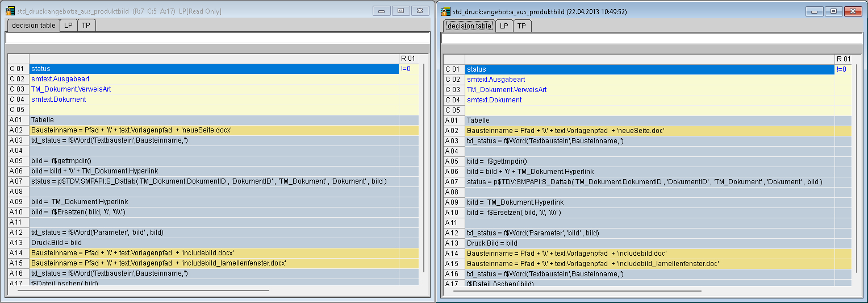Click the 'includebild_lamellenfenster.docx' line
Screen dimensions: 868x303
(x=214, y=263)
